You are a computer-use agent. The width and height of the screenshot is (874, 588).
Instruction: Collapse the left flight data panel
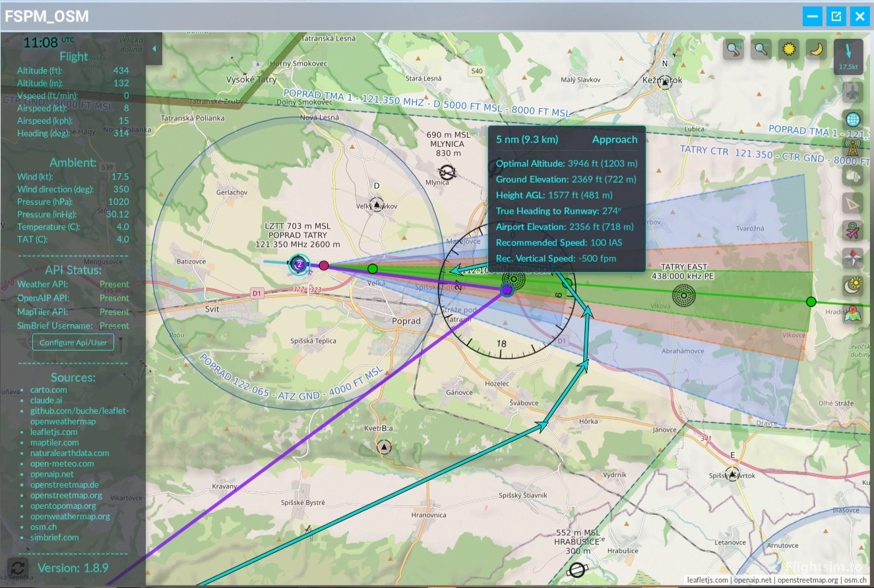[x=154, y=47]
